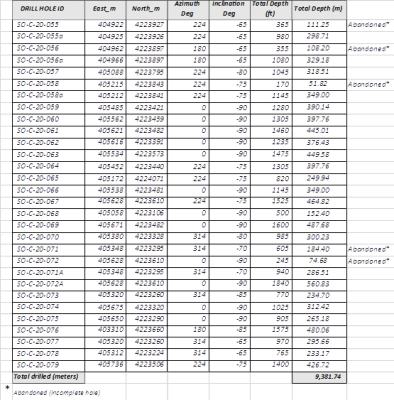394x400 pixels.
Task: Click the East_m column header
Action: 105,9
